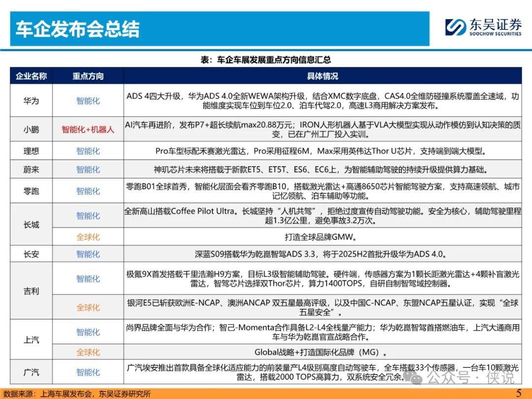Select the 零跑 company cell

(31, 191)
